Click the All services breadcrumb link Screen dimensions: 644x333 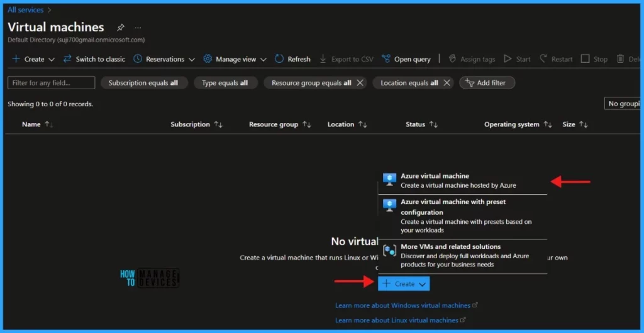coord(25,9)
